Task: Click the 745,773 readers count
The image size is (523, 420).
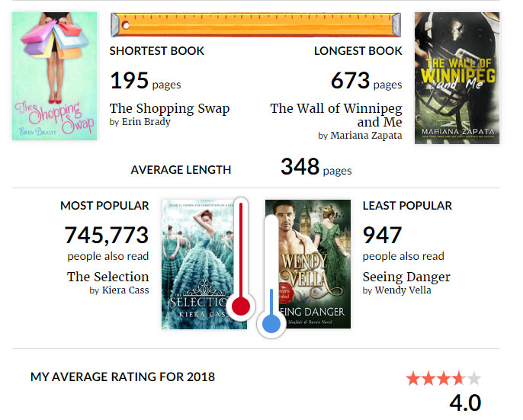Action: pyautogui.click(x=107, y=235)
